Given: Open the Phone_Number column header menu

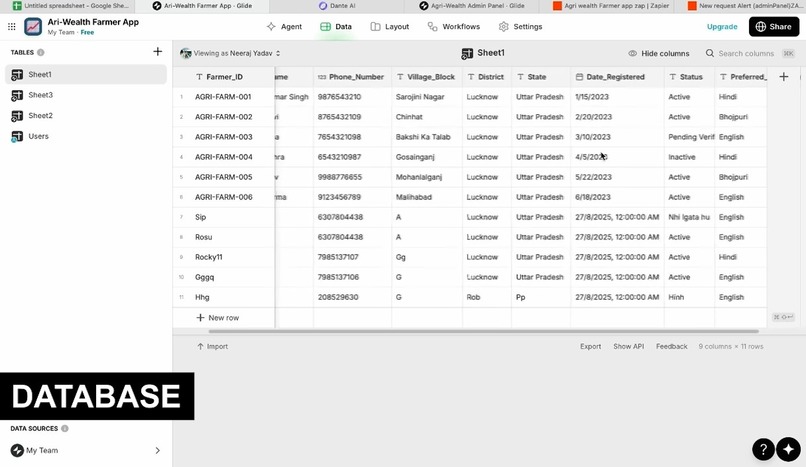Looking at the screenshot, I should [352, 77].
